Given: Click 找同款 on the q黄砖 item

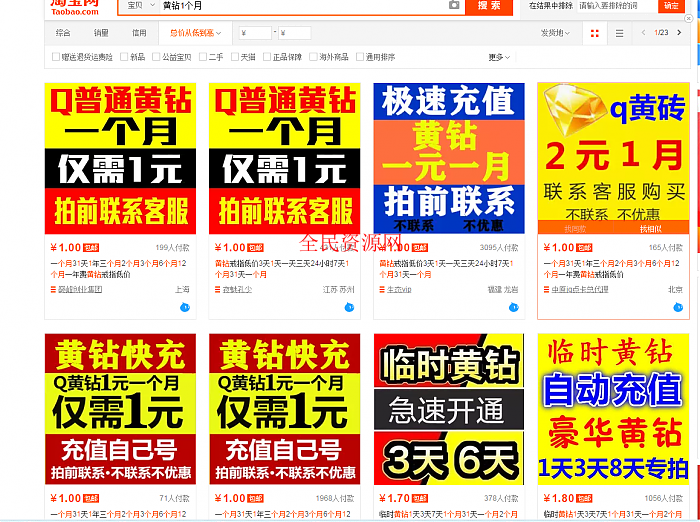Looking at the screenshot, I should [575, 229].
